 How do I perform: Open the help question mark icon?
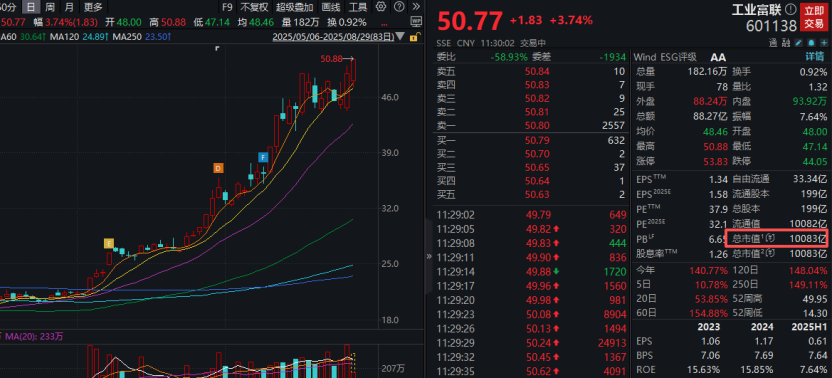click(x=398, y=7)
